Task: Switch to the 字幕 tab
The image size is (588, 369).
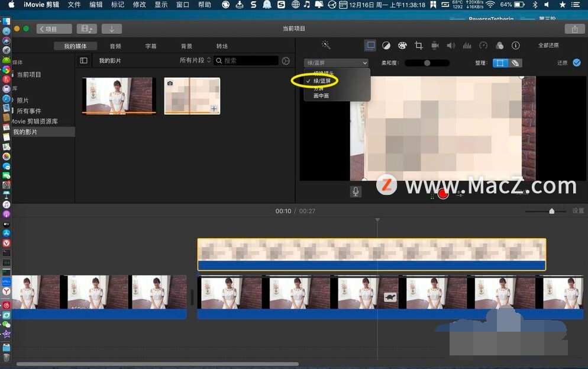Action: [x=151, y=46]
